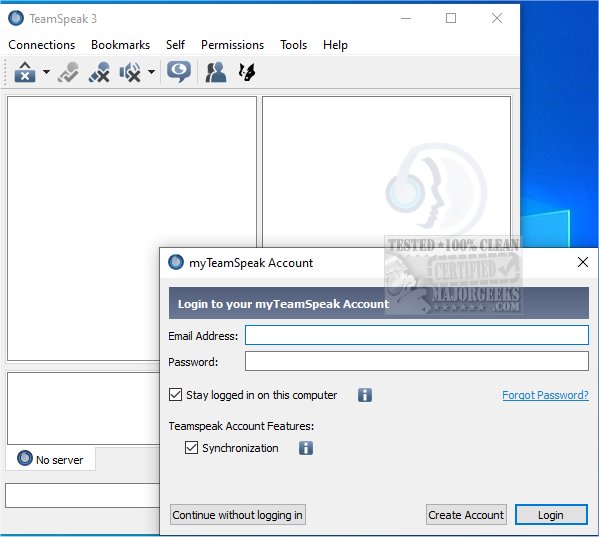Close the myTeamSpeak Account dialog

pyautogui.click(x=583, y=262)
